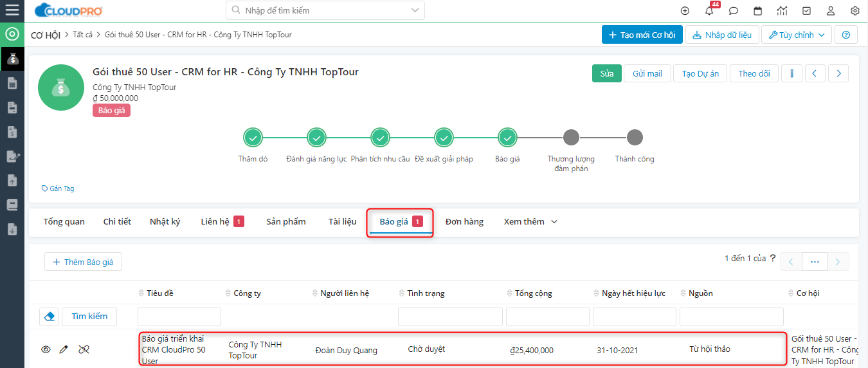Switch to the Nhật ký tab
This screenshot has width=868, height=368.
pyautogui.click(x=165, y=221)
